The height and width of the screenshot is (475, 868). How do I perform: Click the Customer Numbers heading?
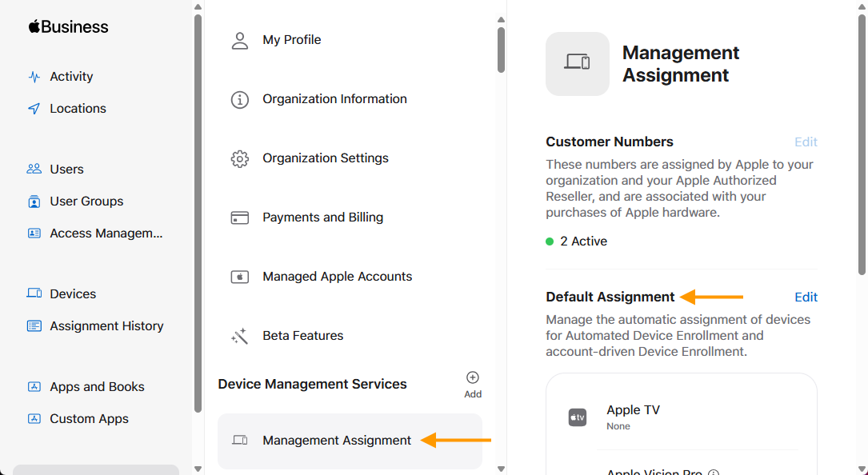(x=610, y=142)
